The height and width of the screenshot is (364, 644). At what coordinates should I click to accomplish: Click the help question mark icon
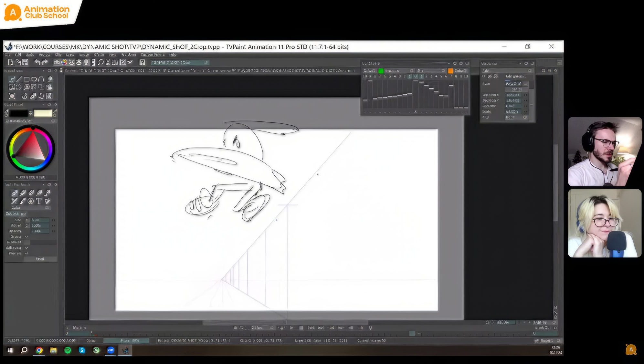tap(142, 62)
